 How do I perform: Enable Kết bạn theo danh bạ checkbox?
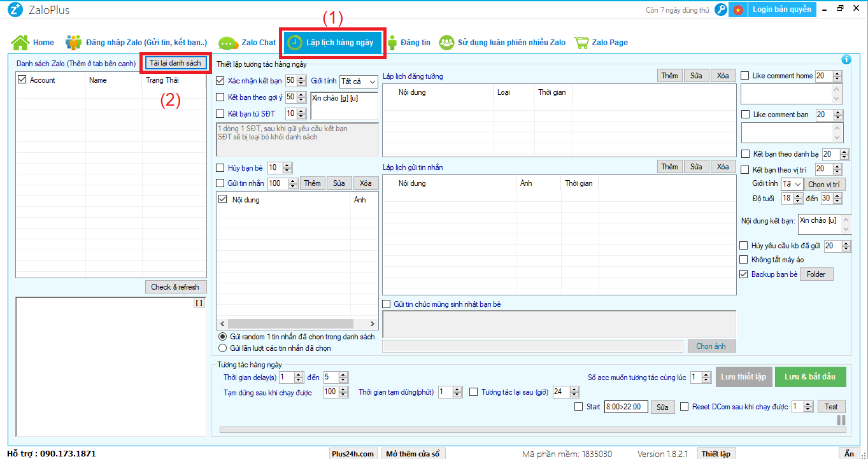tap(744, 154)
